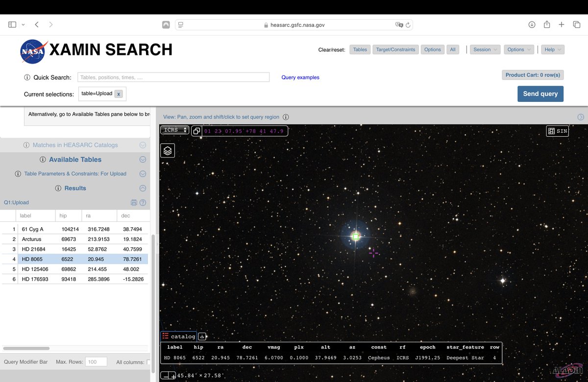Focus the Quick Search input field
Screen dimensions: 588x382
click(173, 77)
